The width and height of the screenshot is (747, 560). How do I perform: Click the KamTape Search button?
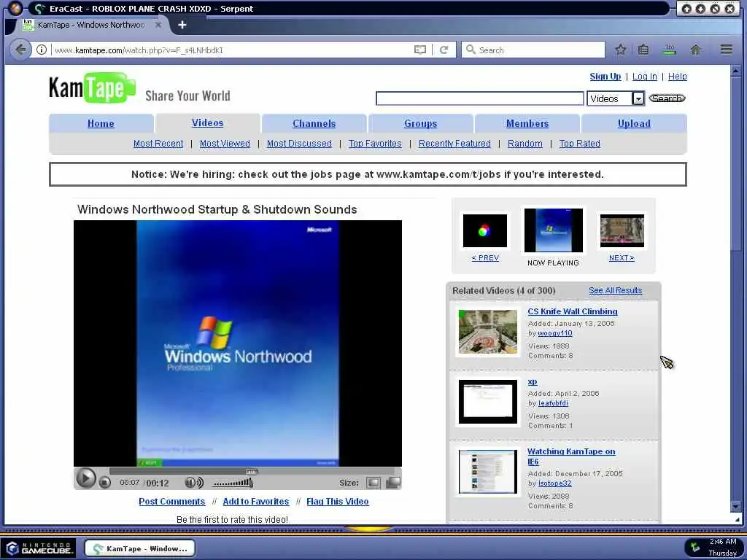click(x=667, y=98)
